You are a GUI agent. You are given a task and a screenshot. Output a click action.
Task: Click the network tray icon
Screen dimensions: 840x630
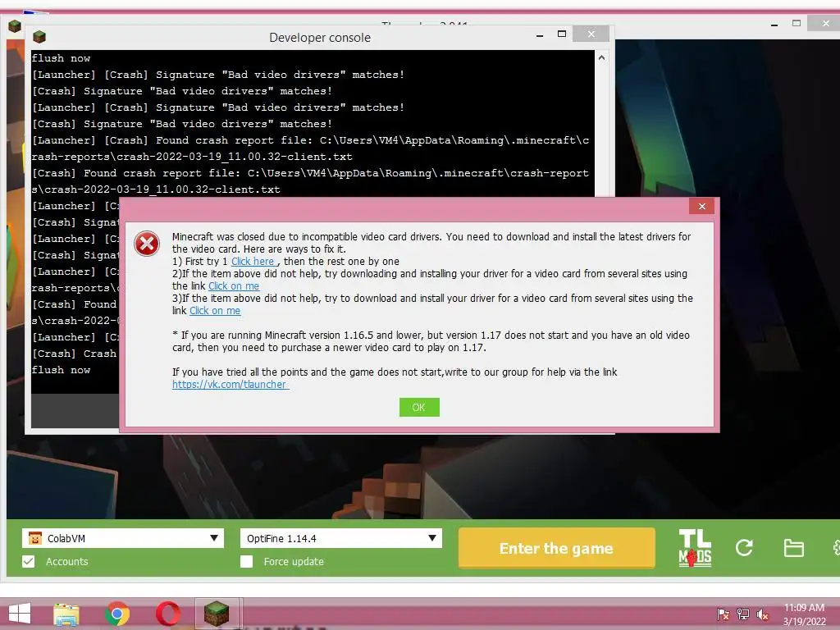(x=743, y=614)
